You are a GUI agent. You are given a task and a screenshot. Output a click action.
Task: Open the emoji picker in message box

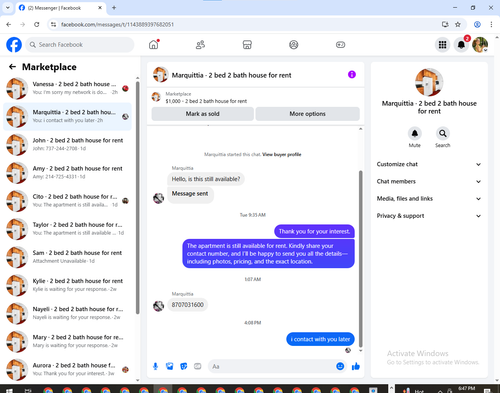point(340,367)
